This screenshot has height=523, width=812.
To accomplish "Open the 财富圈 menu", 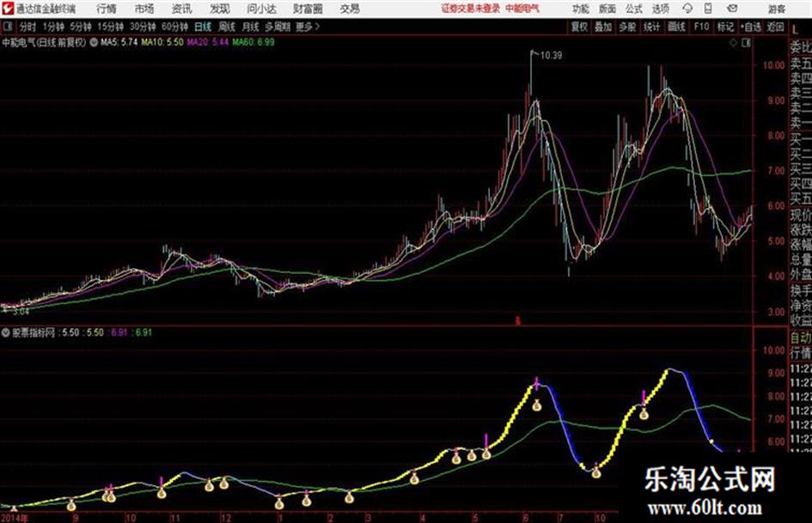I will pyautogui.click(x=308, y=9).
